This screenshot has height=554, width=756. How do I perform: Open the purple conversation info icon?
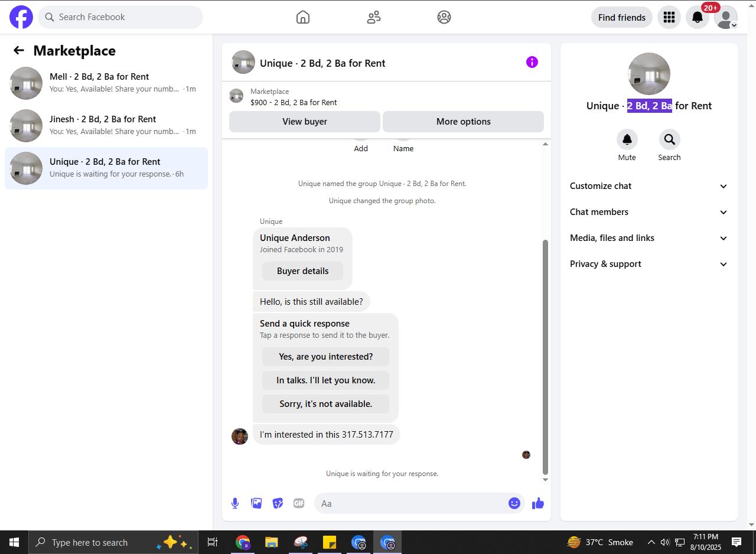click(x=532, y=62)
